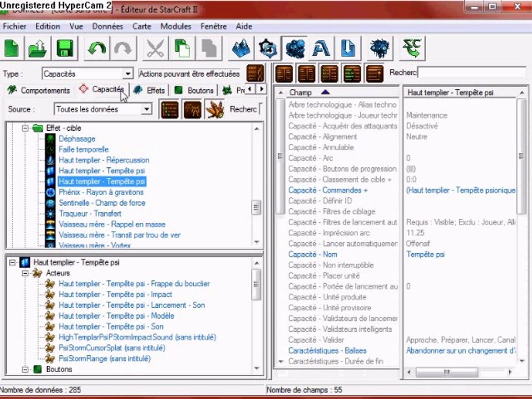Select Déphasage in the ability list

point(77,139)
